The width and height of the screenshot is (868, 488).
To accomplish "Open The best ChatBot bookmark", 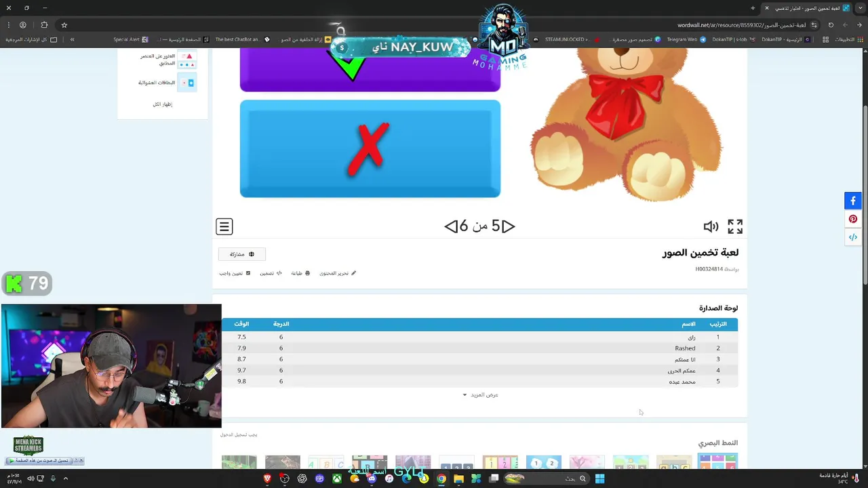I will (242, 39).
